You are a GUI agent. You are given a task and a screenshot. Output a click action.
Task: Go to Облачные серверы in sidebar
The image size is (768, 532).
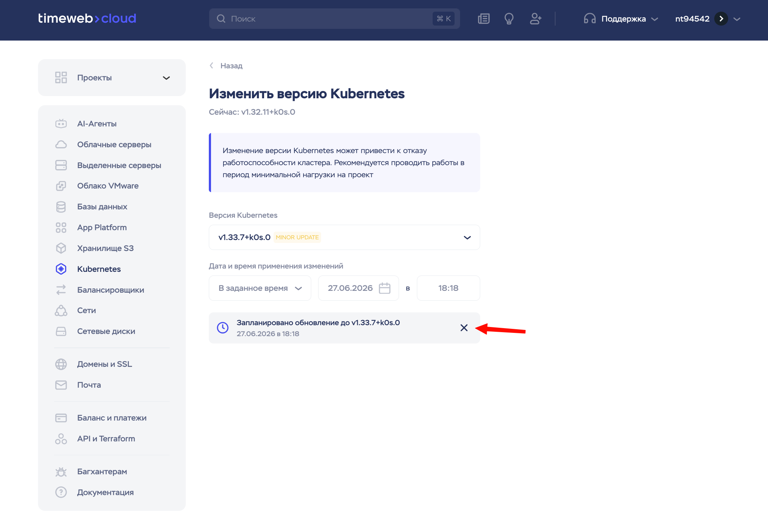pyautogui.click(x=114, y=145)
